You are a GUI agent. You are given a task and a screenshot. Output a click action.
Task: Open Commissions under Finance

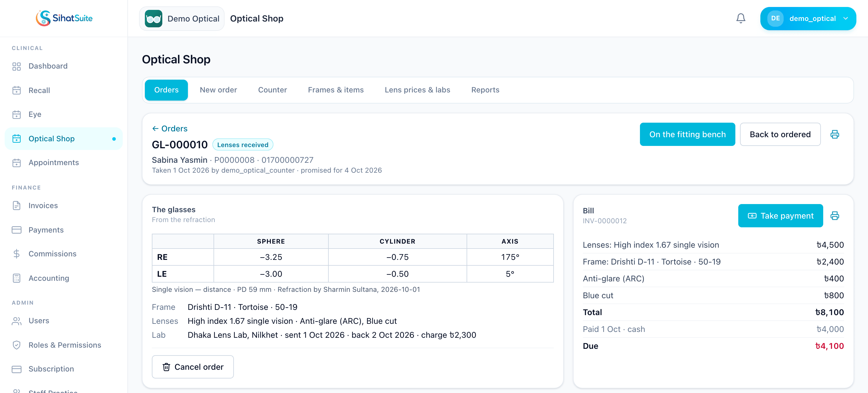pyautogui.click(x=64, y=253)
